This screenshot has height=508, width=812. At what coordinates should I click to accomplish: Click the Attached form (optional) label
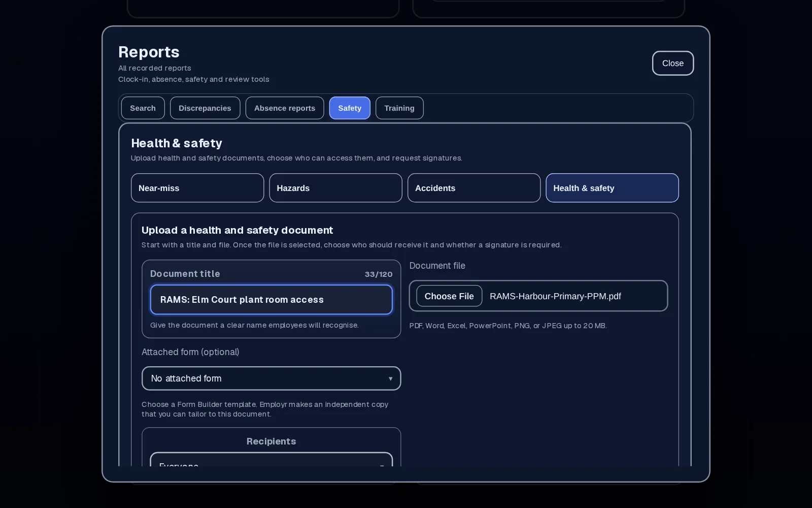[x=190, y=352]
